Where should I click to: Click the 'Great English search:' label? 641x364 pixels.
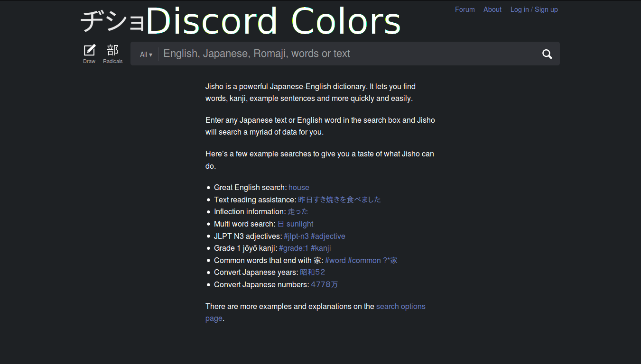pos(251,188)
